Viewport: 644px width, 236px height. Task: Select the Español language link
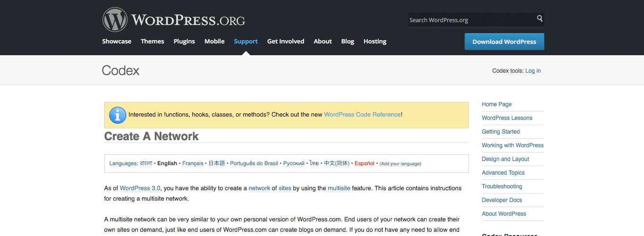(x=364, y=163)
